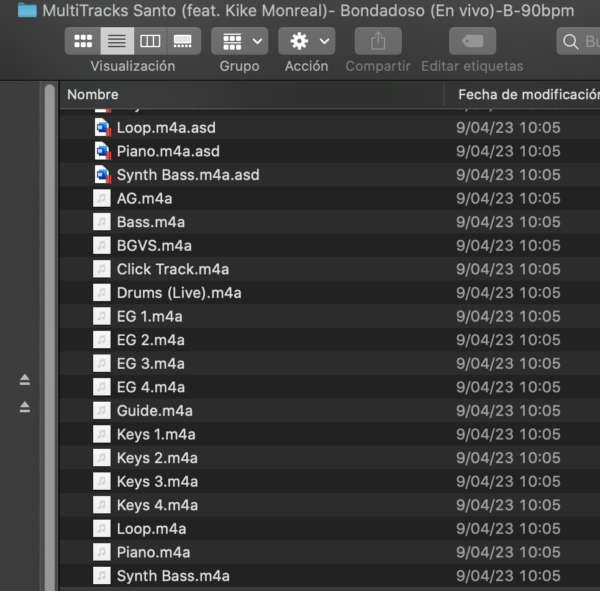Click the Keys 1.m4a audio icon
Viewport: 600px width, 591px height.
tap(102, 434)
